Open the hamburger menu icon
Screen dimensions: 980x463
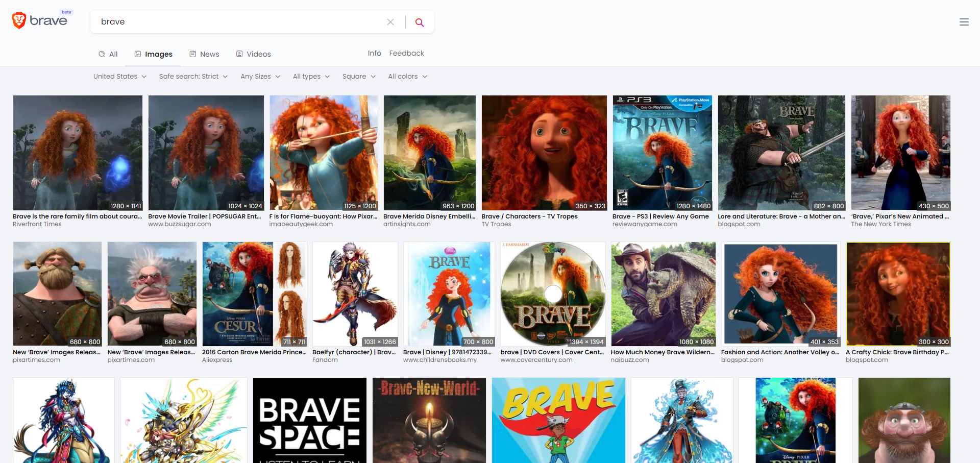964,22
